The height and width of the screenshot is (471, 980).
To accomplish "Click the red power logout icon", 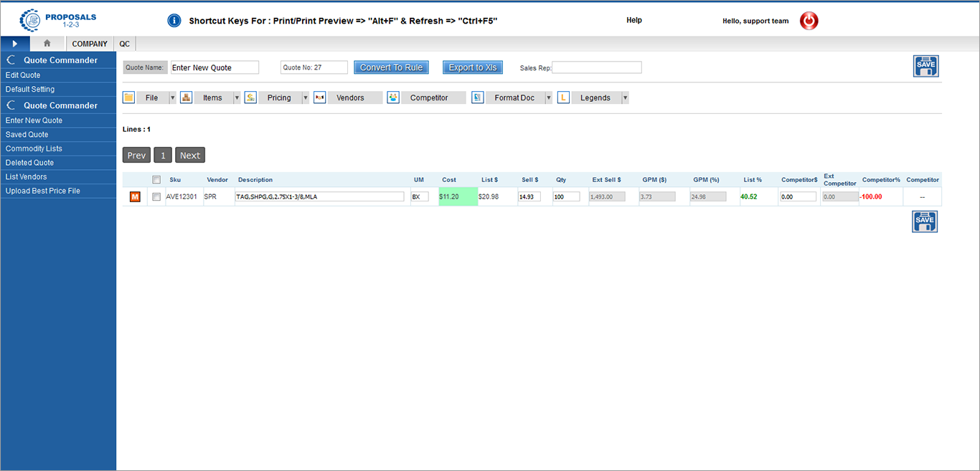I will (x=809, y=21).
